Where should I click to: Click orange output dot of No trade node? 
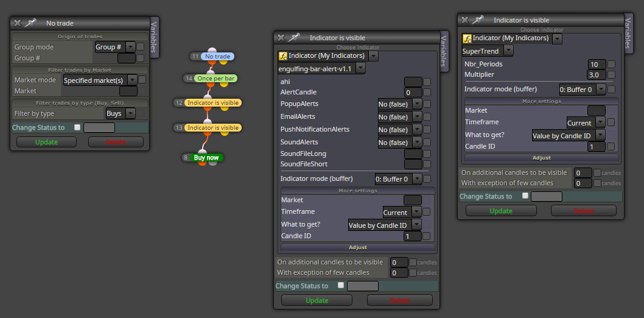coord(212,62)
